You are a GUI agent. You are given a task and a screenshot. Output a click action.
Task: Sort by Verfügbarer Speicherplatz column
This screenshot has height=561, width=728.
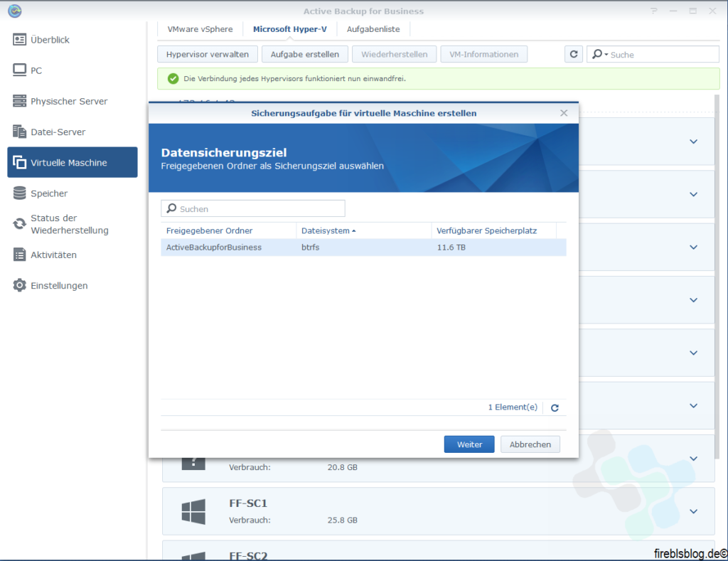(x=494, y=231)
